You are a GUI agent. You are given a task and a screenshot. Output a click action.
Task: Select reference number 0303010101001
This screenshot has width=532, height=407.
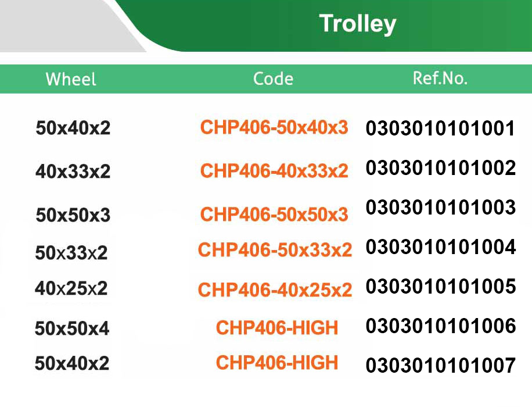[x=440, y=128]
